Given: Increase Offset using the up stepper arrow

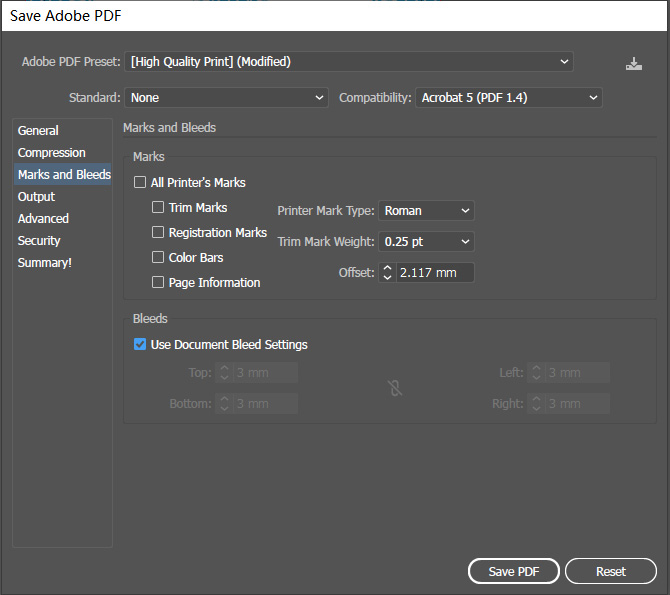Looking at the screenshot, I should coord(388,268).
